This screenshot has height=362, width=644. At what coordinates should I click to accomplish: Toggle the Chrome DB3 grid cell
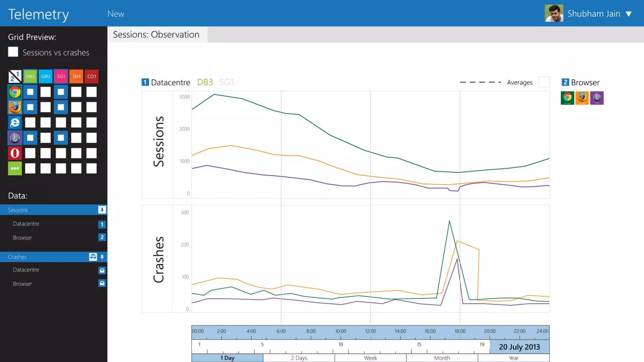click(x=30, y=92)
